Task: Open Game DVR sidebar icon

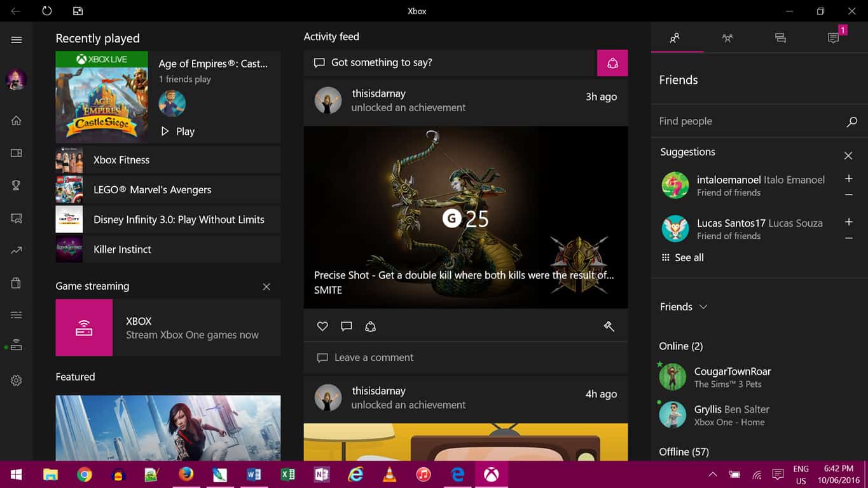Action: tap(17, 218)
